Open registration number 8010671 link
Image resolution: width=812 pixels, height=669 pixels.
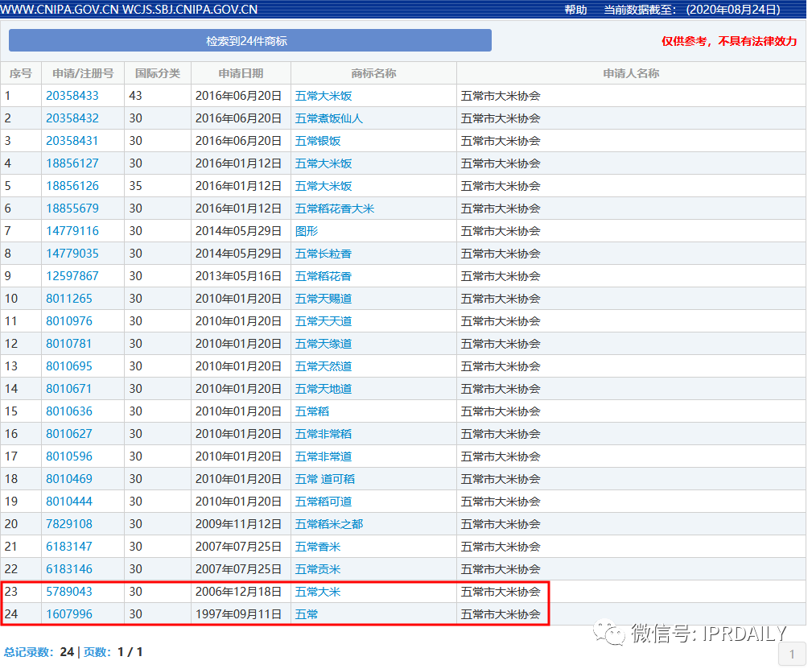(69, 389)
